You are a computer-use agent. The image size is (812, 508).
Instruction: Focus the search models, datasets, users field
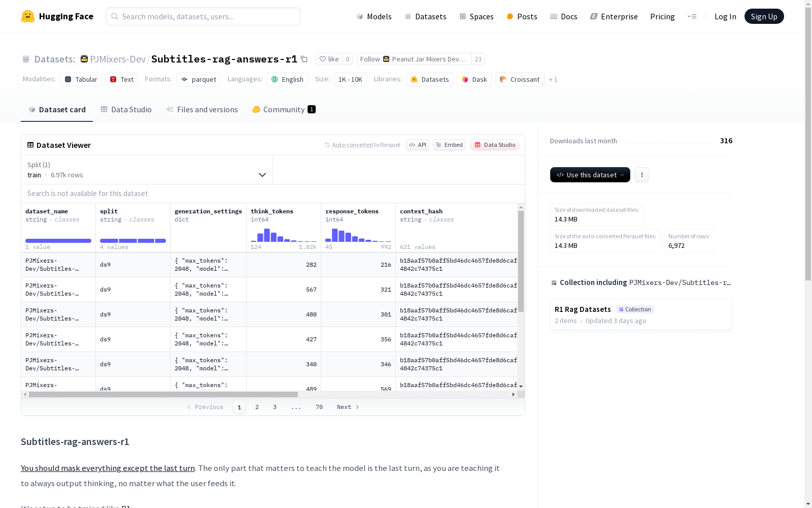[x=203, y=16]
